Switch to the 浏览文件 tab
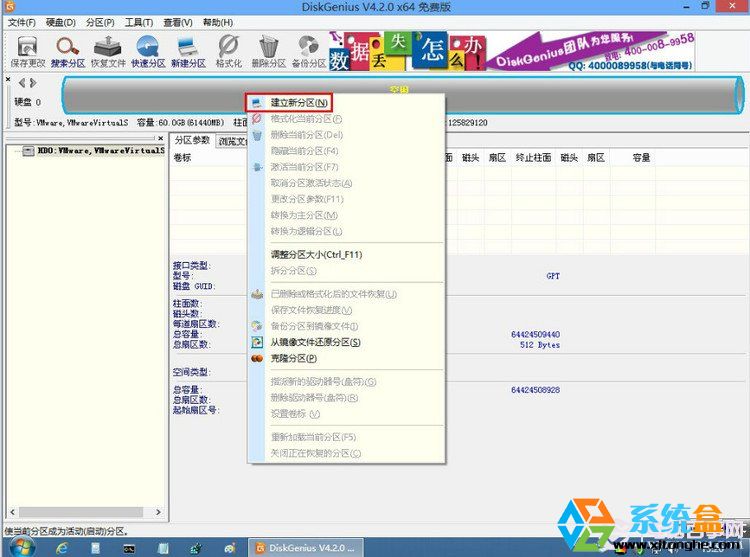 click(232, 142)
